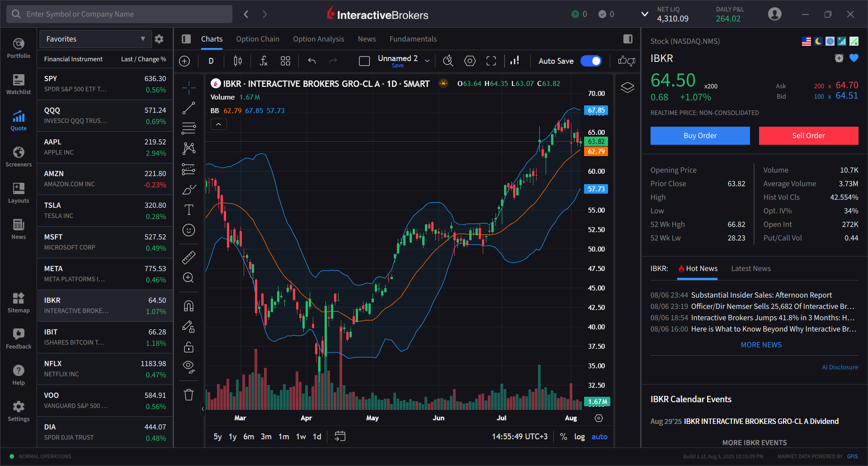This screenshot has height=466, width=868.
Task: Open the chart time axis settings gear
Action: click(x=599, y=418)
